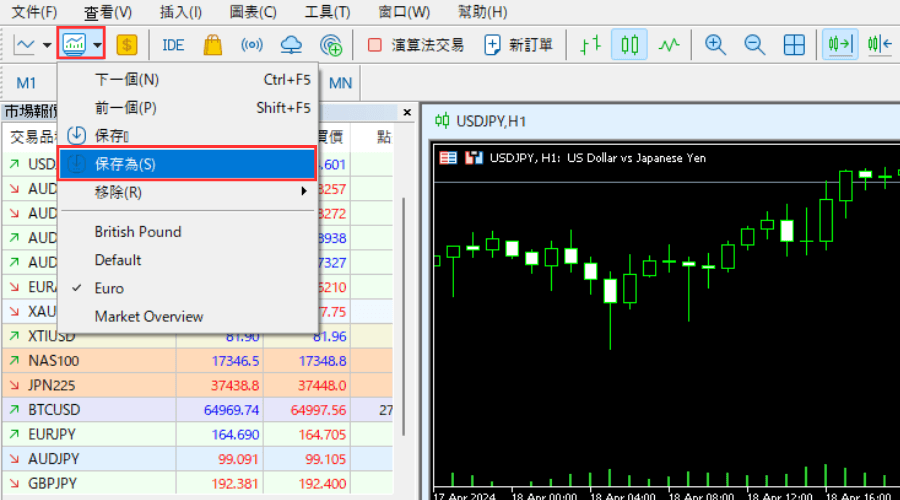Open the 工具(T) menu
This screenshot has width=900, height=500.
pos(327,12)
